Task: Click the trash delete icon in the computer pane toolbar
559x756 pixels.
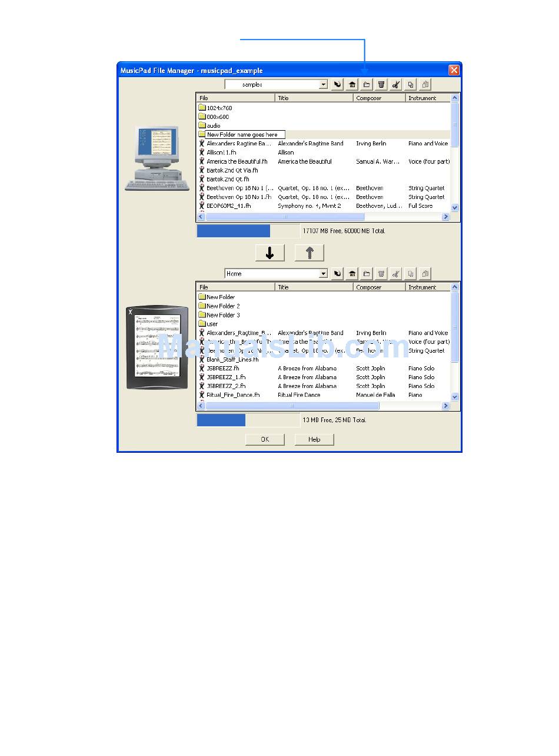Action: (x=381, y=85)
